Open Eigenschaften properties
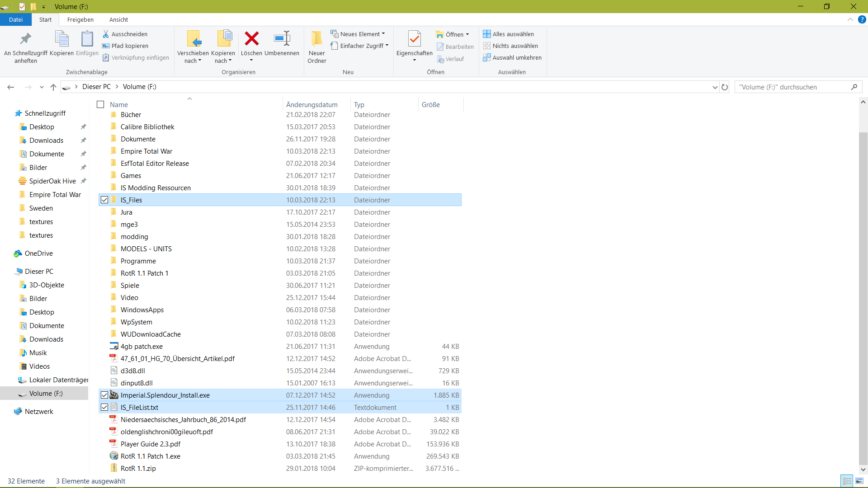The width and height of the screenshot is (868, 488). 415,47
